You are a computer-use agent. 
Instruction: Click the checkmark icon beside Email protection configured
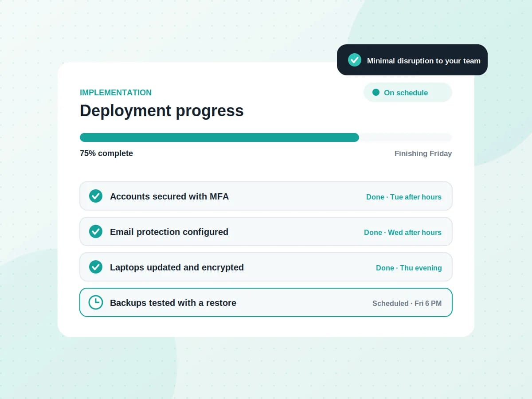tap(96, 231)
